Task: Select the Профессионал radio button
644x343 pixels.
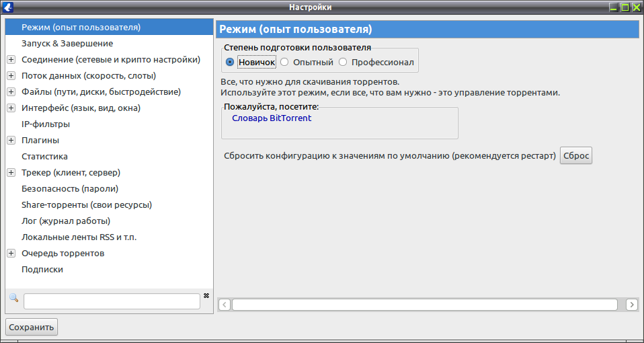Action: click(x=343, y=63)
